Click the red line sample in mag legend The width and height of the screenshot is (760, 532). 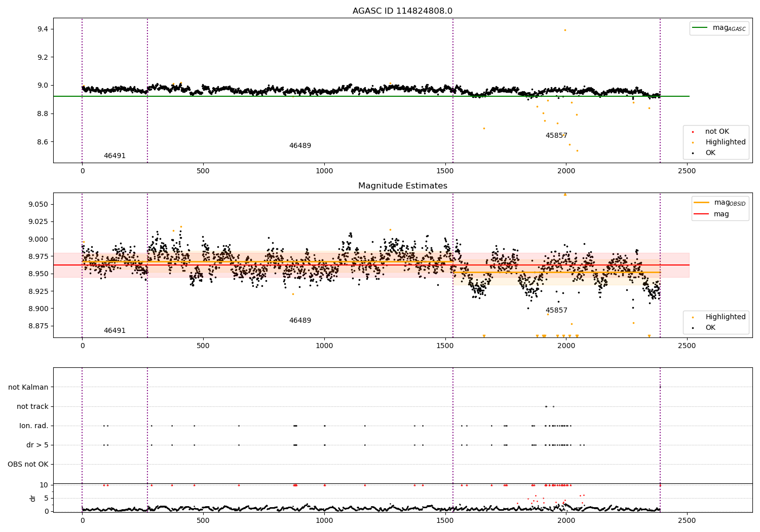point(702,214)
